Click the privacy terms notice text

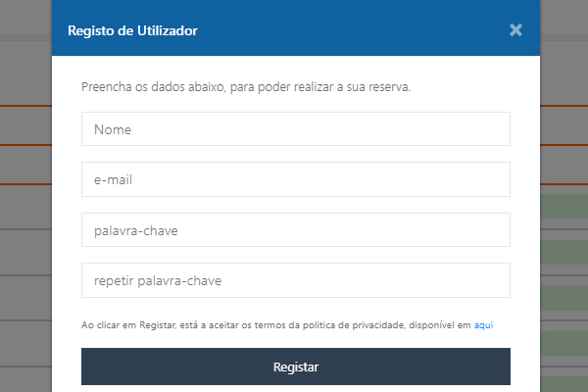(276, 324)
